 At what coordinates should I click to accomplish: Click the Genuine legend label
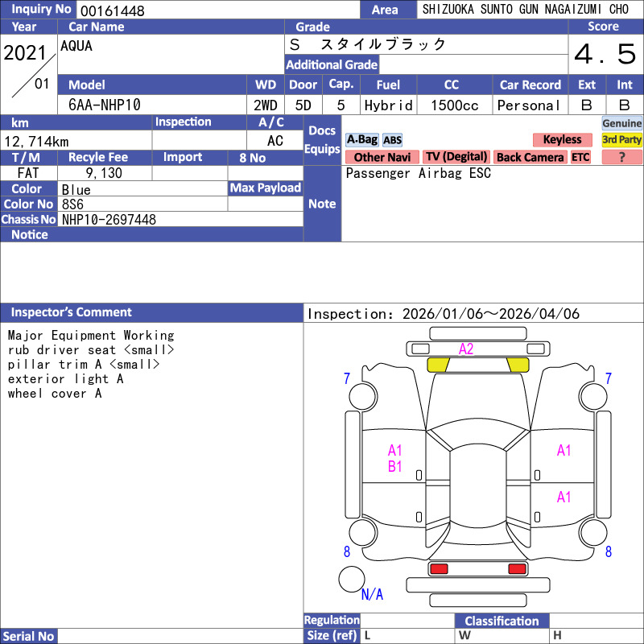tap(622, 123)
